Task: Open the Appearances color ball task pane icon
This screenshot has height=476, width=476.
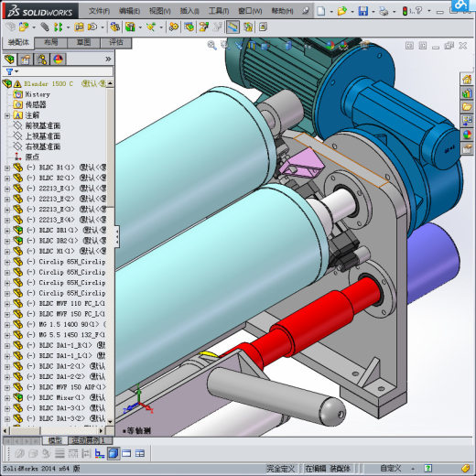Action: pyautogui.click(x=467, y=135)
